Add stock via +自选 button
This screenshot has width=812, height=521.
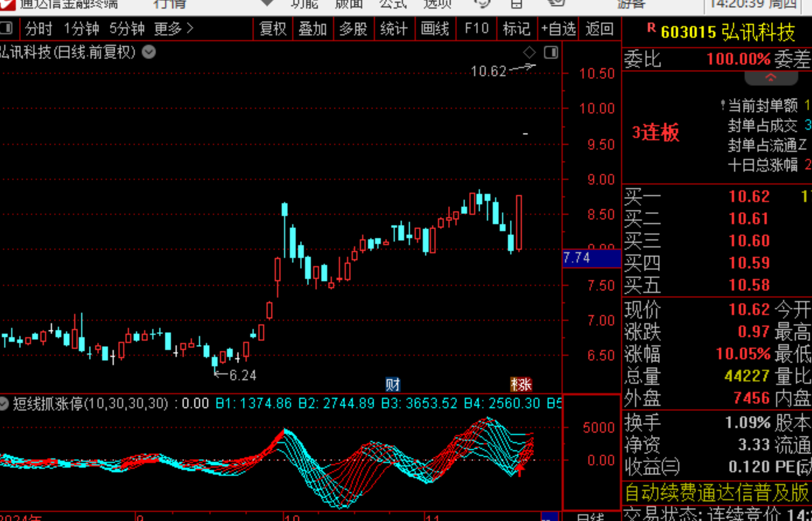[558, 29]
